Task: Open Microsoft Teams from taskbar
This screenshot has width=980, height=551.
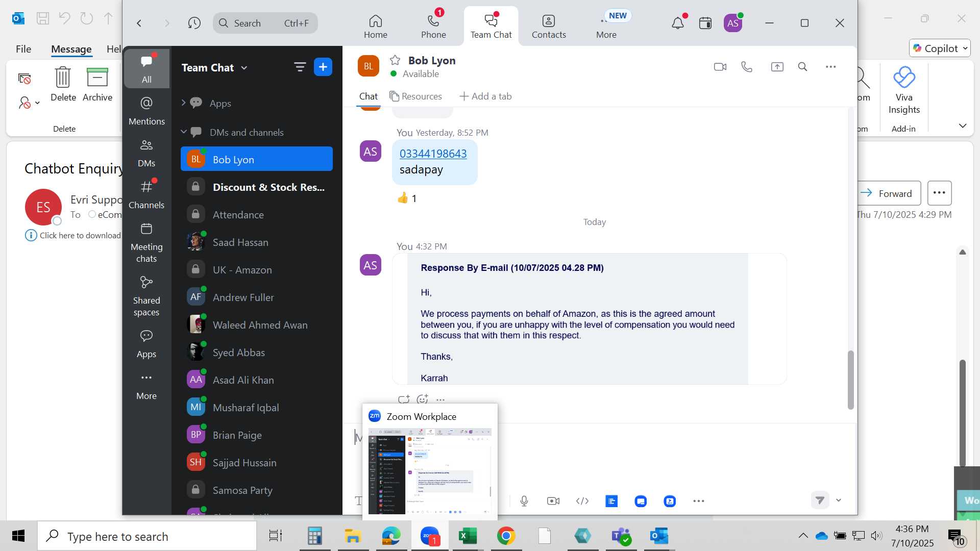Action: click(621, 536)
